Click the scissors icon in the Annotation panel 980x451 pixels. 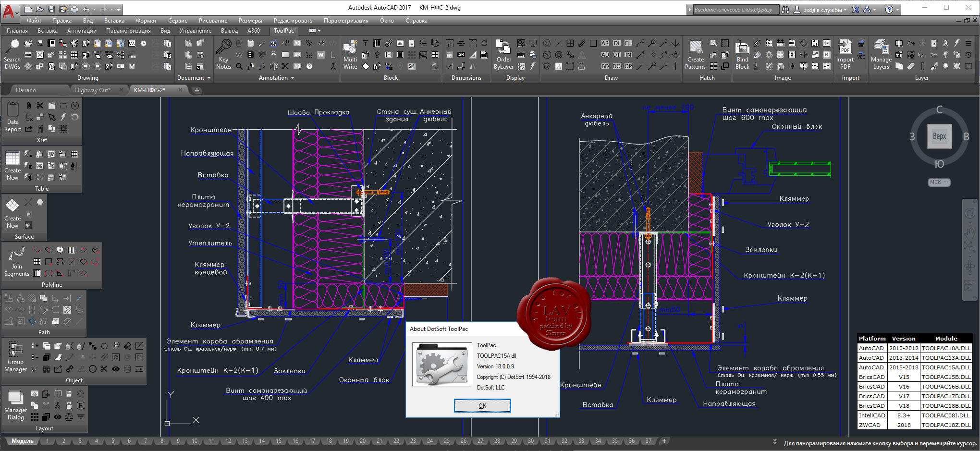285,66
